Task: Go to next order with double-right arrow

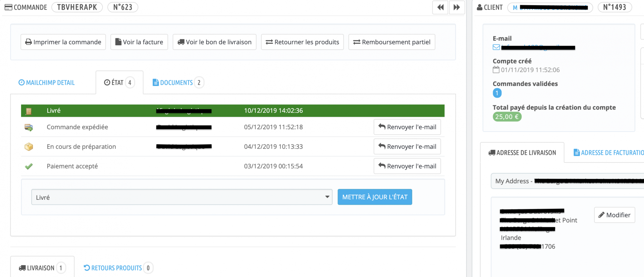Action: [x=457, y=7]
